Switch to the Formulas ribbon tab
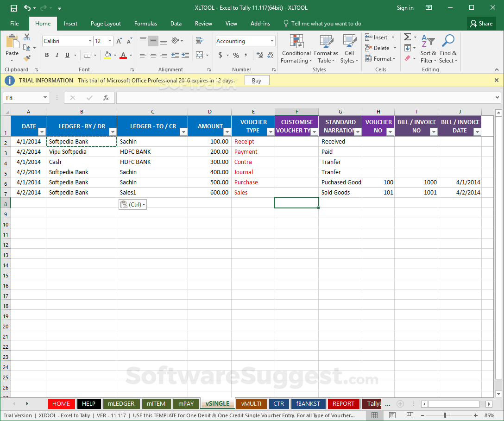 coord(145,24)
